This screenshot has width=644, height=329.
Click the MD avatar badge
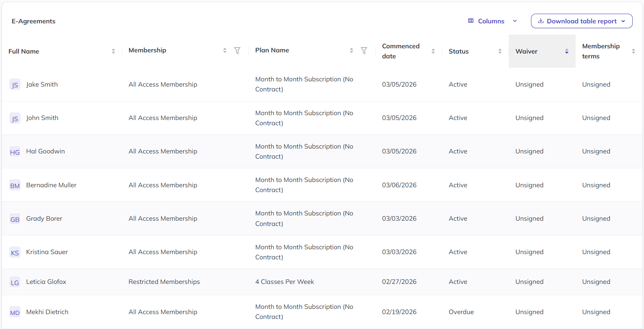click(15, 312)
